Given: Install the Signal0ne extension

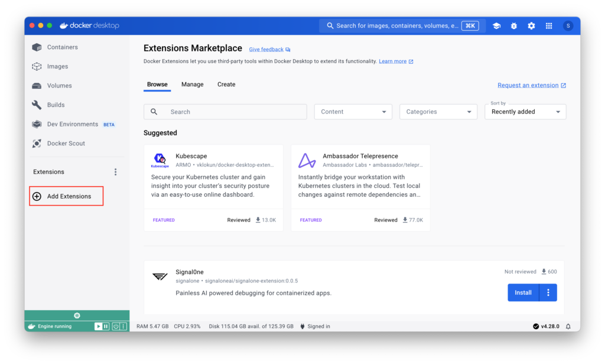Looking at the screenshot, I should 523,292.
